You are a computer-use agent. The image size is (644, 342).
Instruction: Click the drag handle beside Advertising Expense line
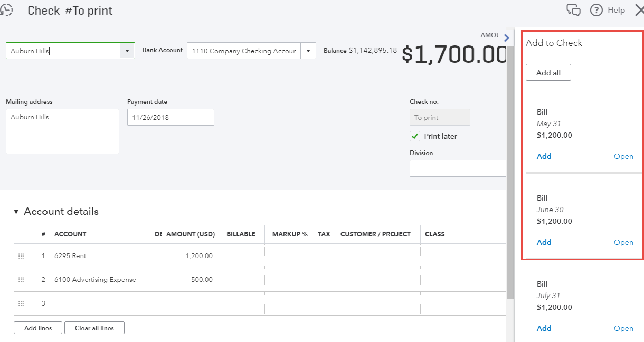pyautogui.click(x=21, y=279)
